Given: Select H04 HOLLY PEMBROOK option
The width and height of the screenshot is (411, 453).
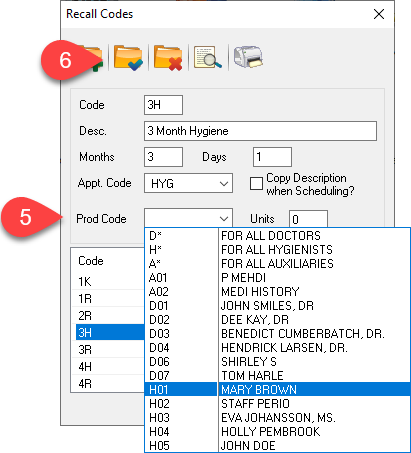Looking at the screenshot, I should pyautogui.click(x=277, y=432).
